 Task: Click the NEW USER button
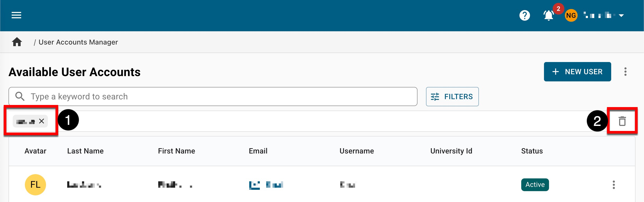click(577, 72)
